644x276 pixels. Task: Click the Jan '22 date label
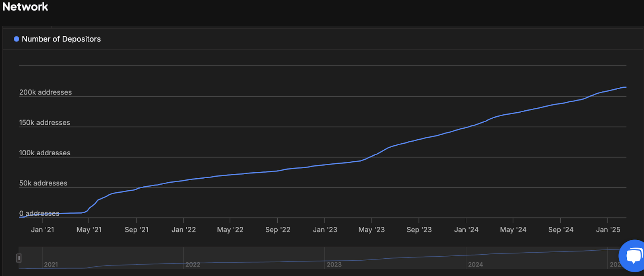coord(184,230)
